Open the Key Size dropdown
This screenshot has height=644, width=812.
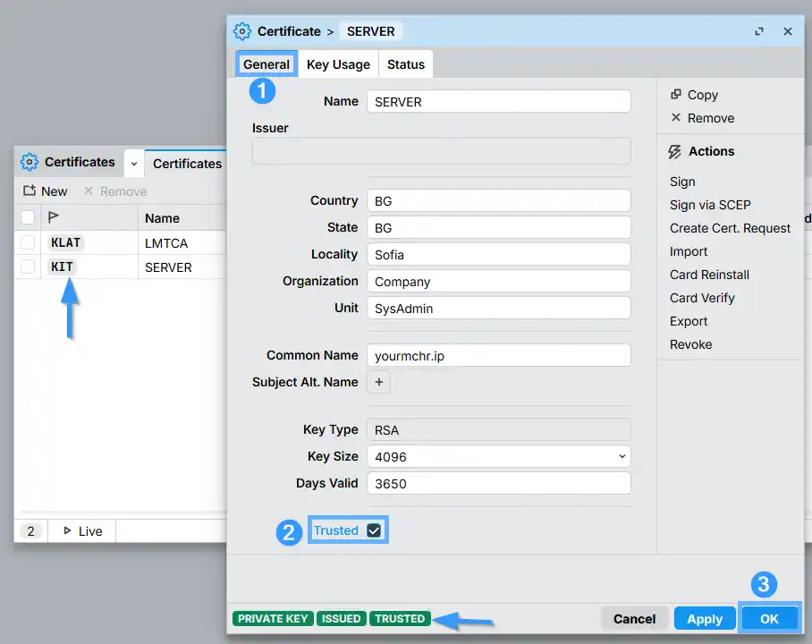(499, 456)
